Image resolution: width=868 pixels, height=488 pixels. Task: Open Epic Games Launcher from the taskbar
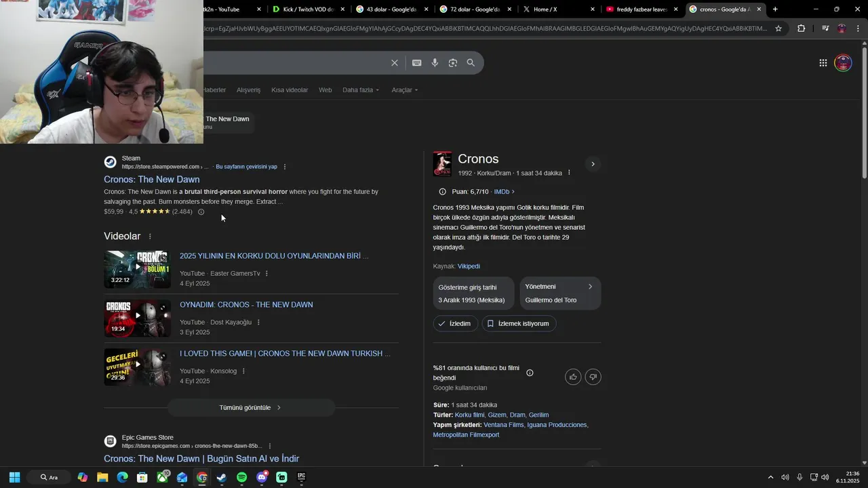pyautogui.click(x=301, y=477)
